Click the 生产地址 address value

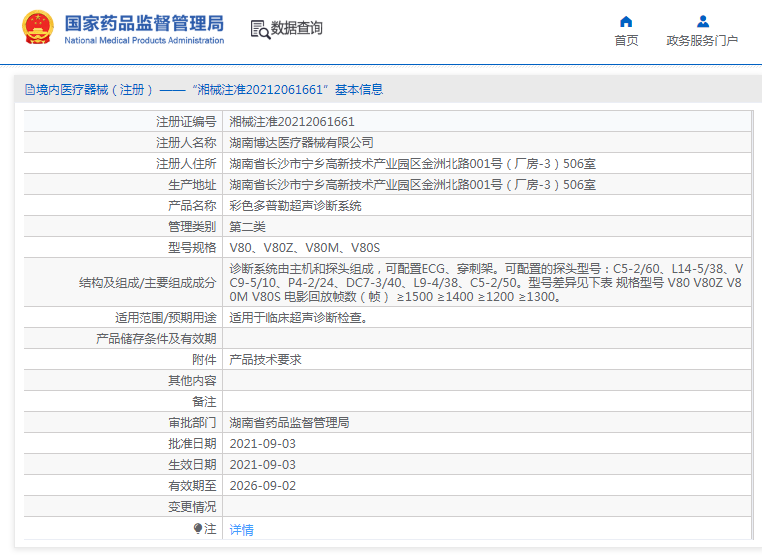[x=413, y=184]
